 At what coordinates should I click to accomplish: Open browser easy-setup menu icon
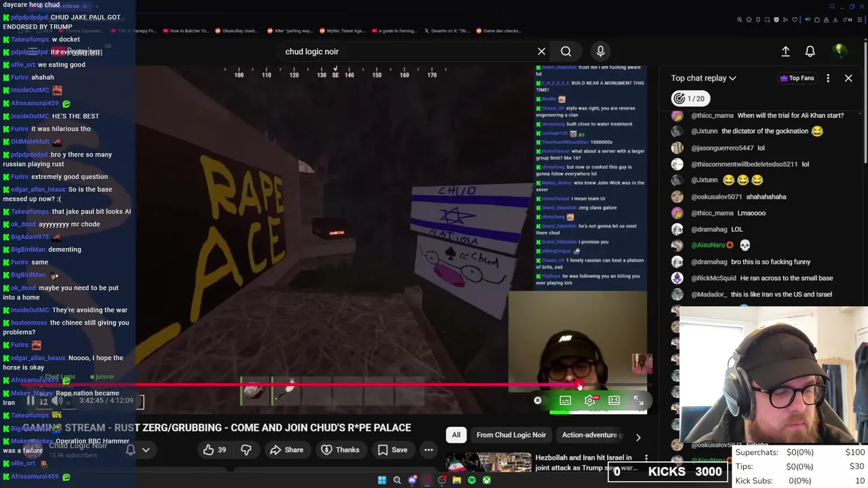coord(860,20)
